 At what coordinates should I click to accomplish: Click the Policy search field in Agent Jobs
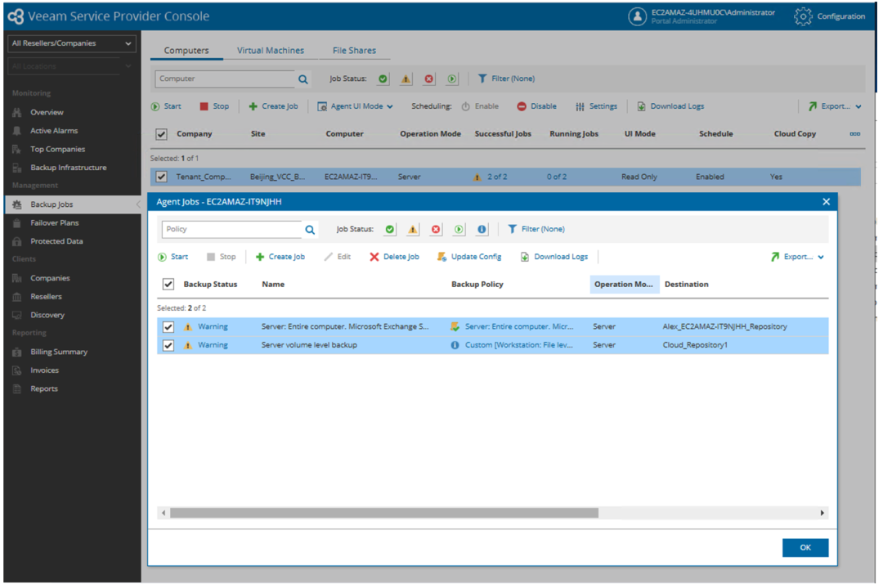[232, 229]
